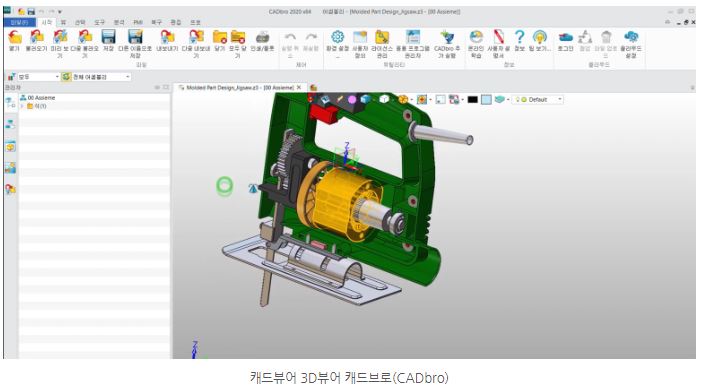Click the lightbulb Show Tips (팁 보기) icon
703x391 pixels.
540,37
